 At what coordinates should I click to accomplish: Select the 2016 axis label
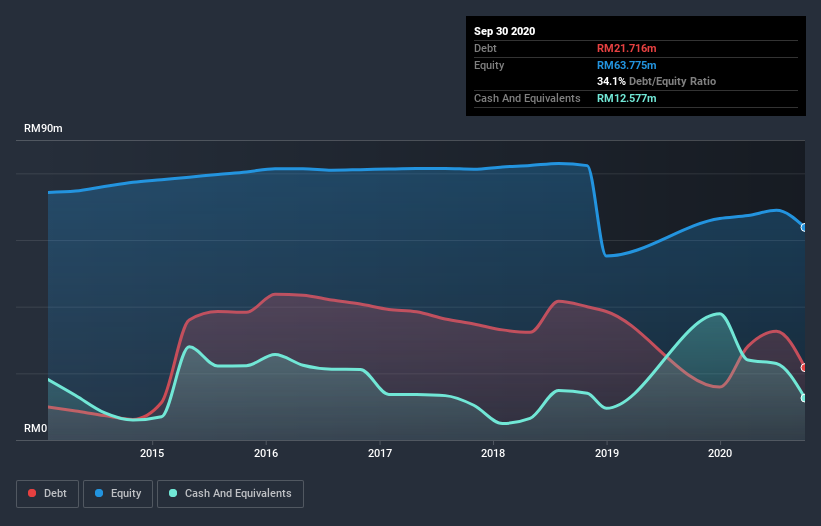tap(266, 453)
